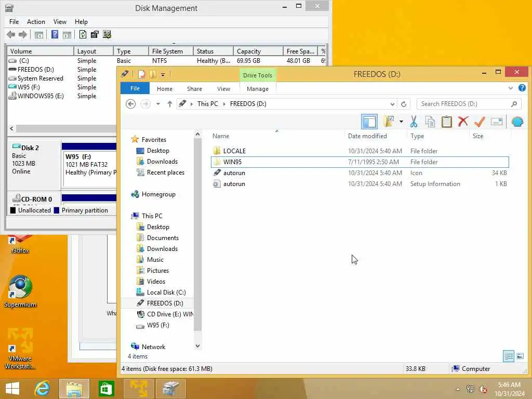This screenshot has height=399, width=532.
Task: Click the orange checkmark Properties icon
Action: point(480,122)
